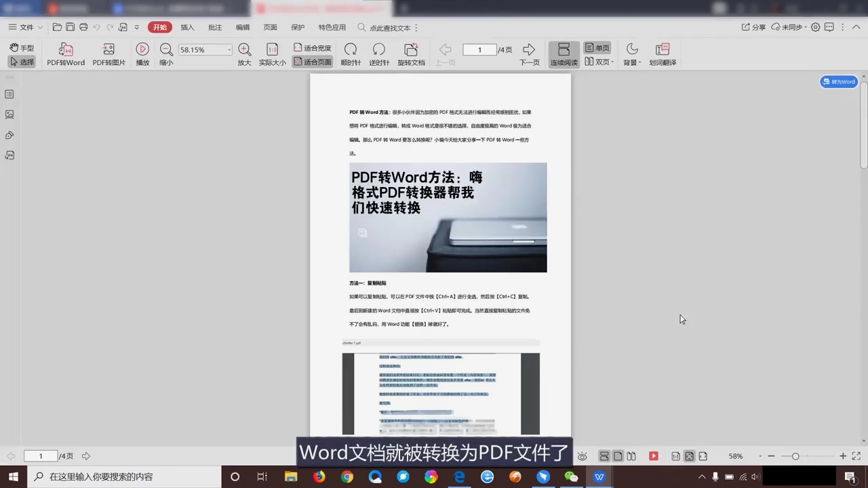Convert with PDF转Word tool
This screenshot has width=868, height=488.
pos(66,54)
